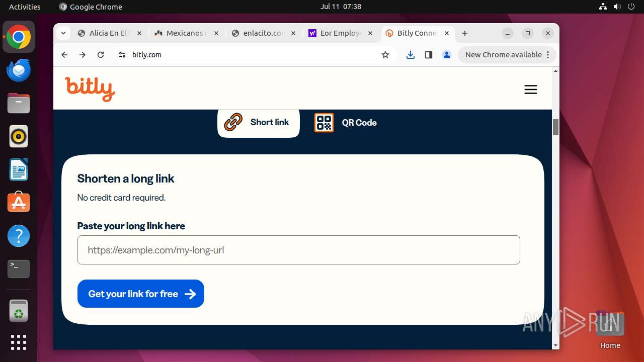Open Trash from dock
644x362 pixels.
pos(19,311)
